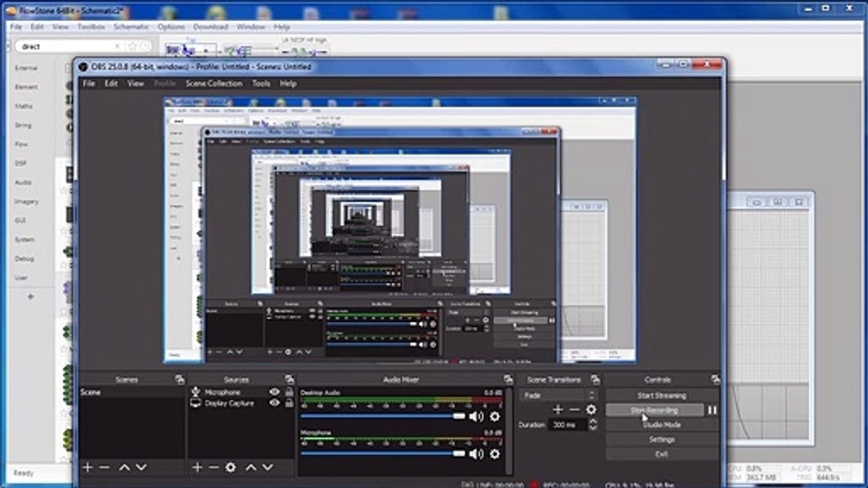Pop out the Scene Transitions dock panel
Screen dimensions: 868x488
pyautogui.click(x=595, y=380)
